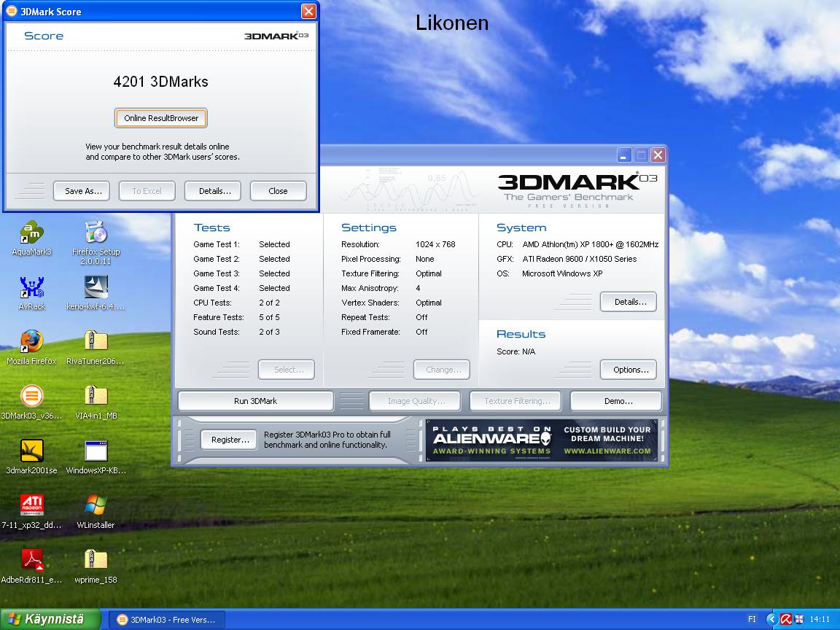Click the 4201 3DMarks score text
840x630 pixels.
160,82
